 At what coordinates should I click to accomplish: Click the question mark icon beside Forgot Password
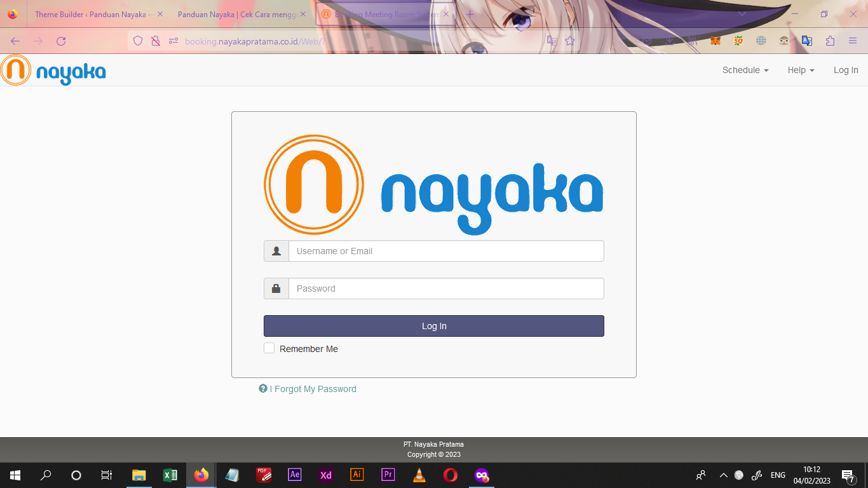(263, 388)
